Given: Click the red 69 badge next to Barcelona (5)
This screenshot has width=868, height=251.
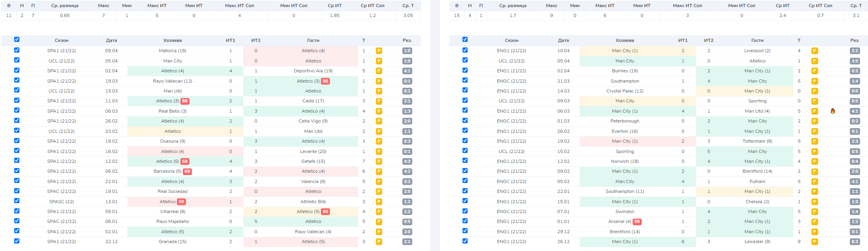Looking at the screenshot, I should pyautogui.click(x=187, y=171).
